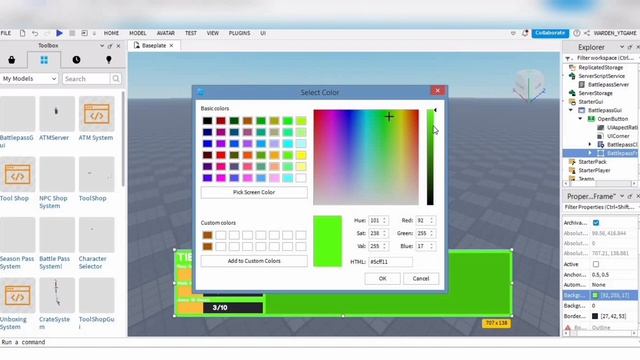This screenshot has width=640, height=360.
Task: Adjust the Blue value stepper
Action: (x=432, y=246)
